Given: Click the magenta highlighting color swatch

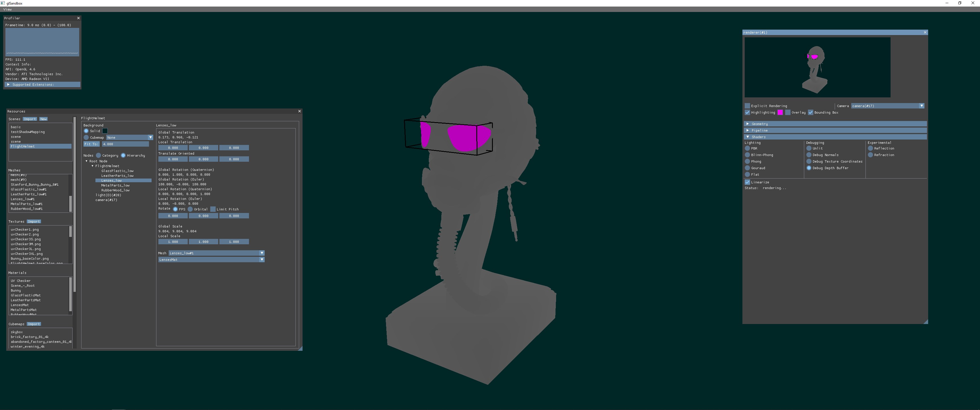Looking at the screenshot, I should (x=780, y=112).
